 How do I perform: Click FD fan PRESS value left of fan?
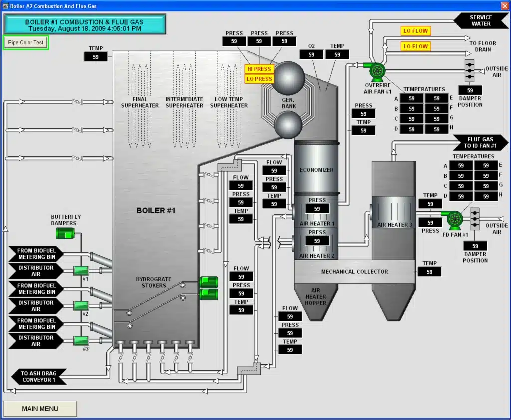tap(430, 223)
